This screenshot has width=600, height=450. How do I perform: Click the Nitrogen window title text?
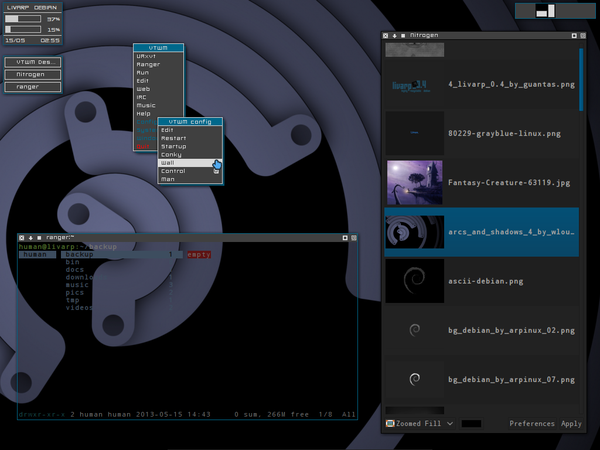pos(424,35)
